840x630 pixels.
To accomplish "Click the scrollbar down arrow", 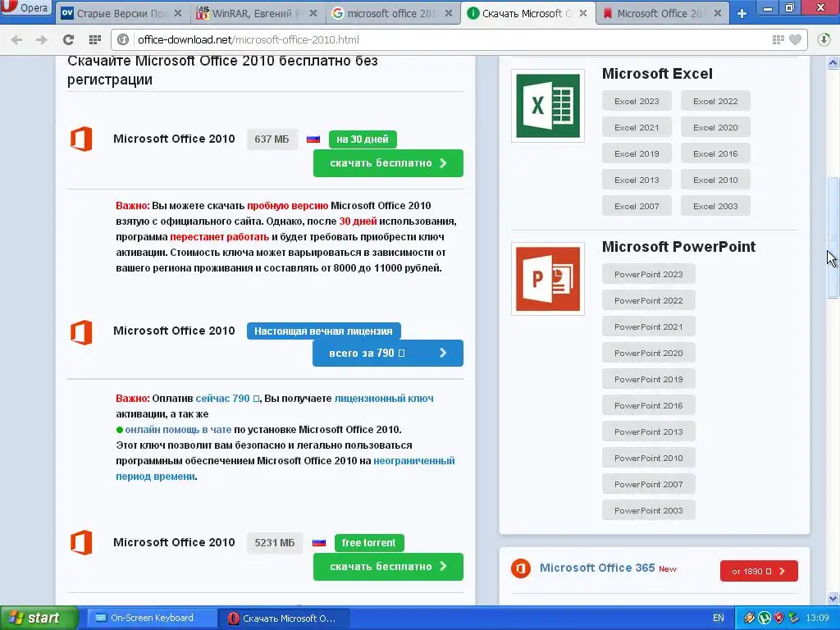I will pyautogui.click(x=833, y=598).
